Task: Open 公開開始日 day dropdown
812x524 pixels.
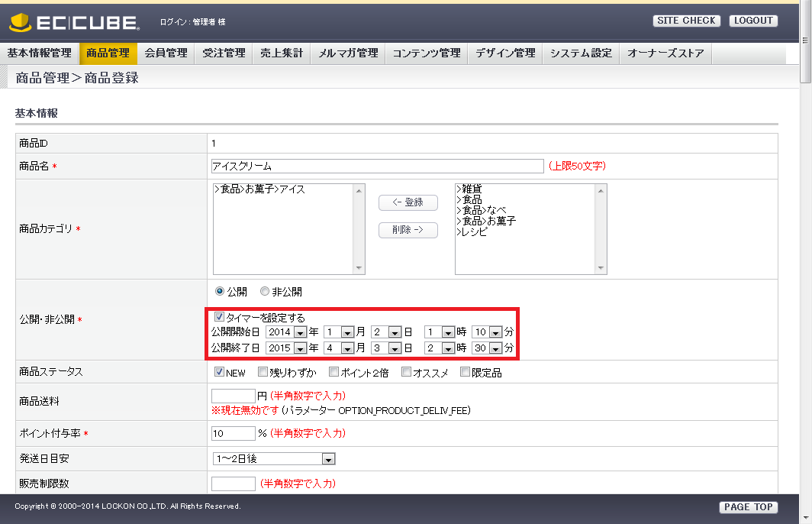Action: pos(386,332)
